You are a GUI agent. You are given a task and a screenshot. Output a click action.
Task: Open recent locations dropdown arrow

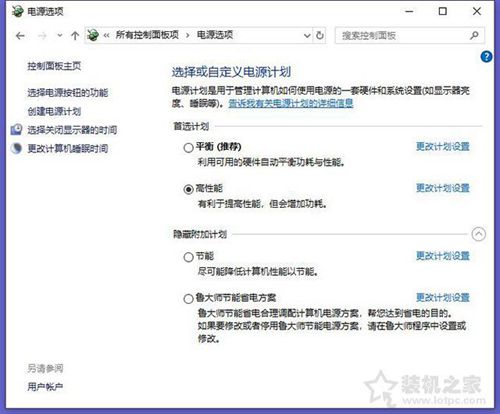coord(60,35)
